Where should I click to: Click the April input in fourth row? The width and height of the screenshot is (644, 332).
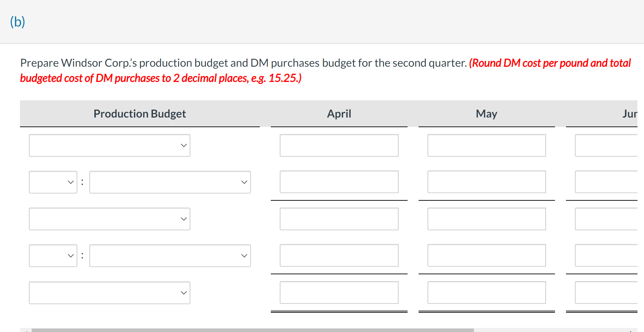(339, 255)
